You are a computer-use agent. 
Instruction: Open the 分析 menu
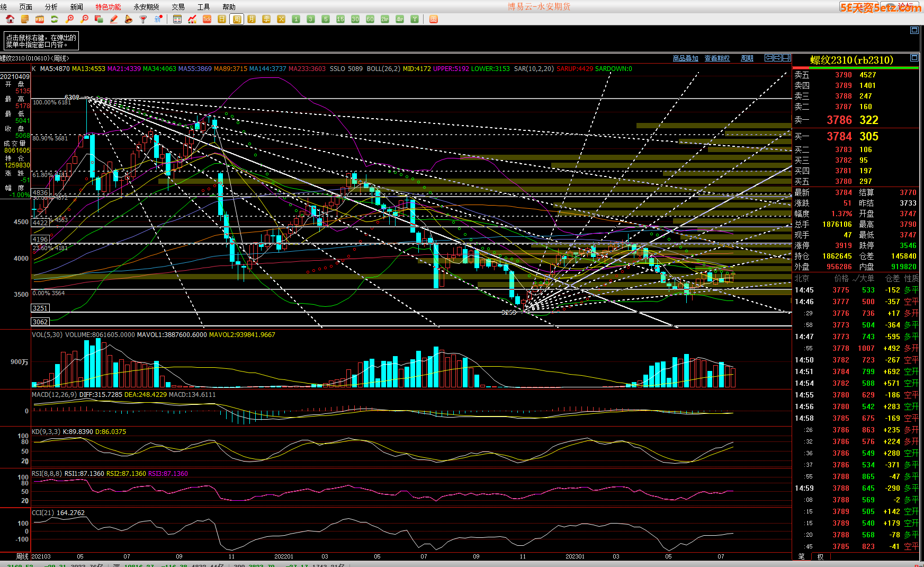coord(51,7)
